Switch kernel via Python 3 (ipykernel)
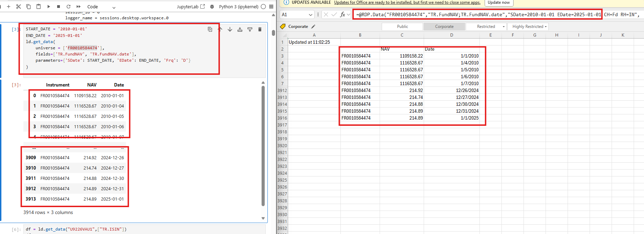This screenshot has height=234, width=644. [239, 7]
